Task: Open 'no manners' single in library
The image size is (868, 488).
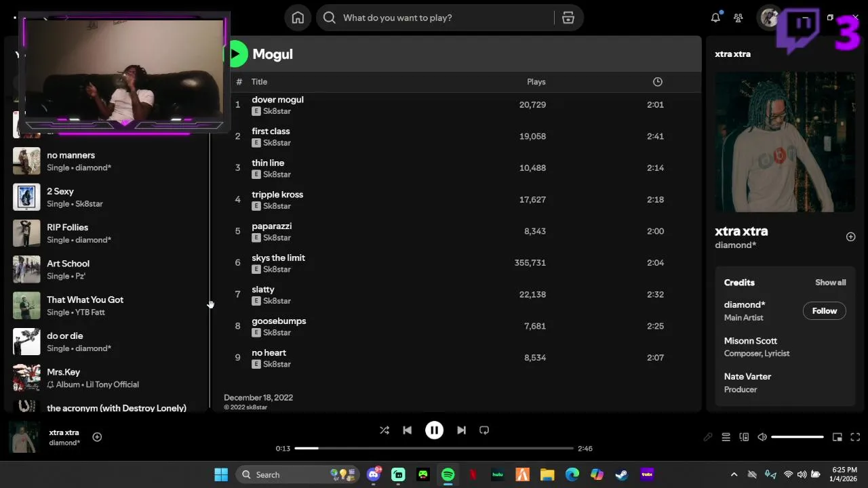Action: pos(108,161)
